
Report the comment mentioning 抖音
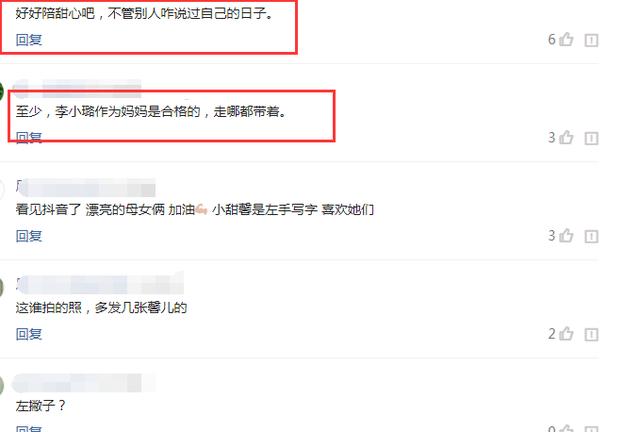(x=591, y=236)
